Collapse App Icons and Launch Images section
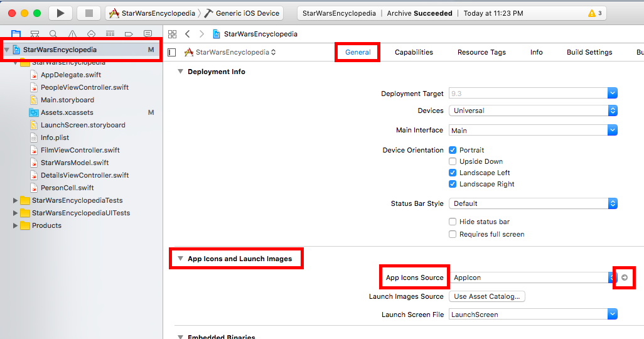644x339 pixels. click(x=180, y=259)
